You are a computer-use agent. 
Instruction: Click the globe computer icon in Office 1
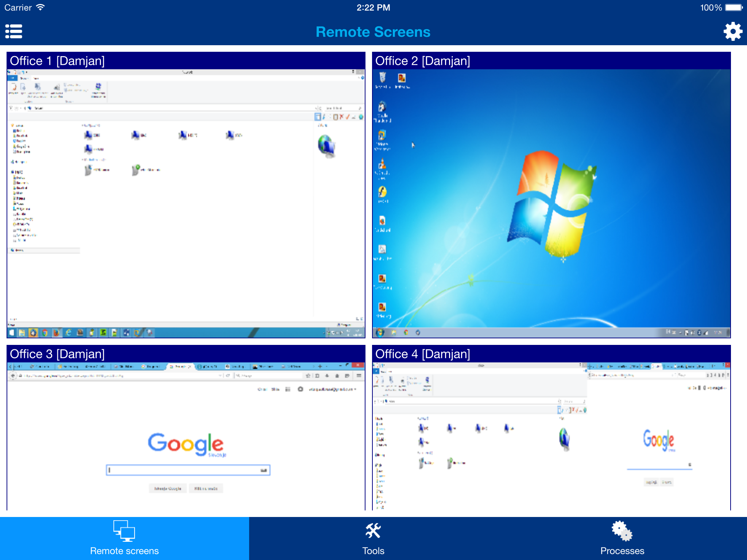[326, 146]
